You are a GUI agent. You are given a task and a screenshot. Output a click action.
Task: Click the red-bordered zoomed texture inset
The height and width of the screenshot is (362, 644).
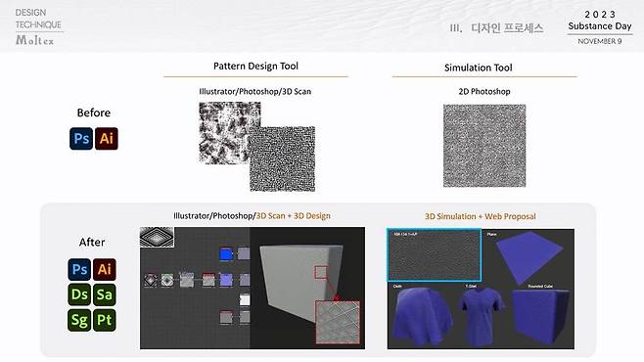(x=338, y=322)
